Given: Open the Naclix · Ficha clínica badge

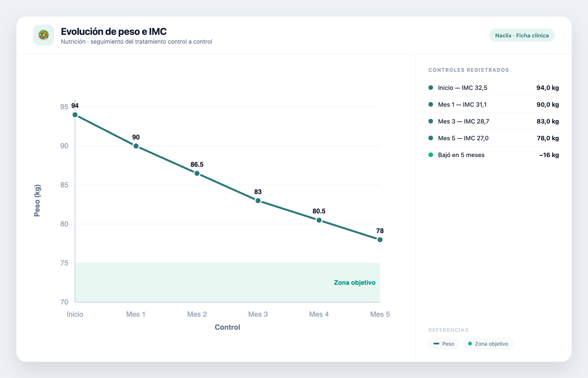Looking at the screenshot, I should 522,35.
